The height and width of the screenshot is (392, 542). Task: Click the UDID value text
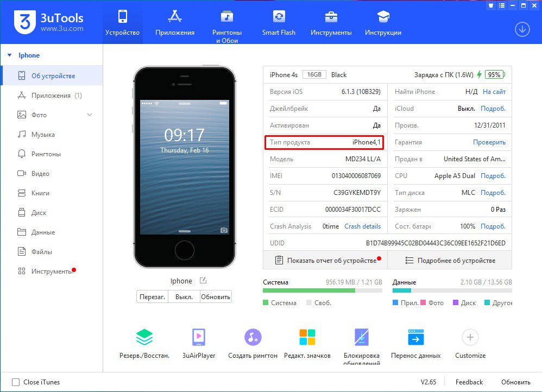click(436, 243)
